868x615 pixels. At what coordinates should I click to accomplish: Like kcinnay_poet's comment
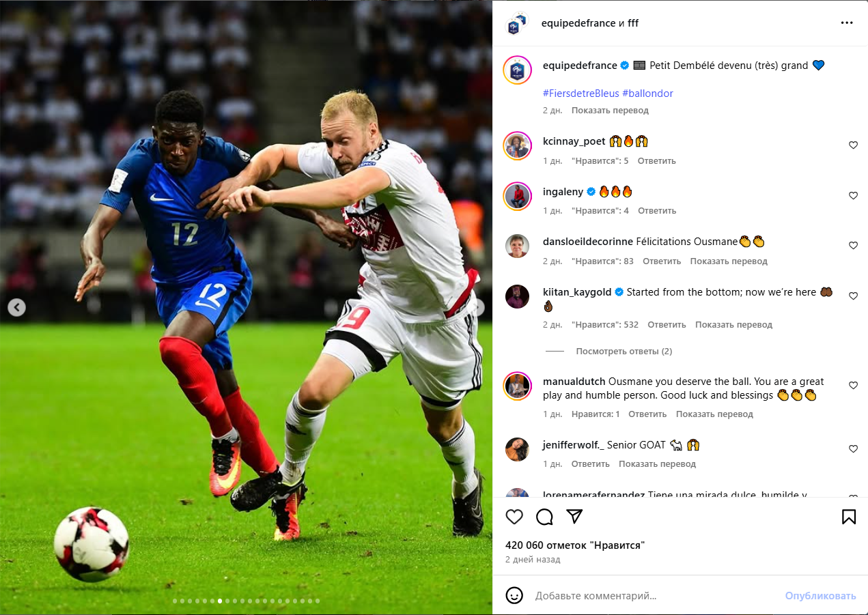[853, 145]
